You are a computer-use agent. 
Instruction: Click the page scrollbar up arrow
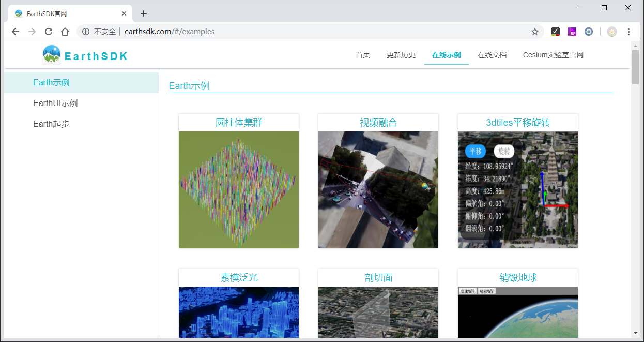coord(635,46)
